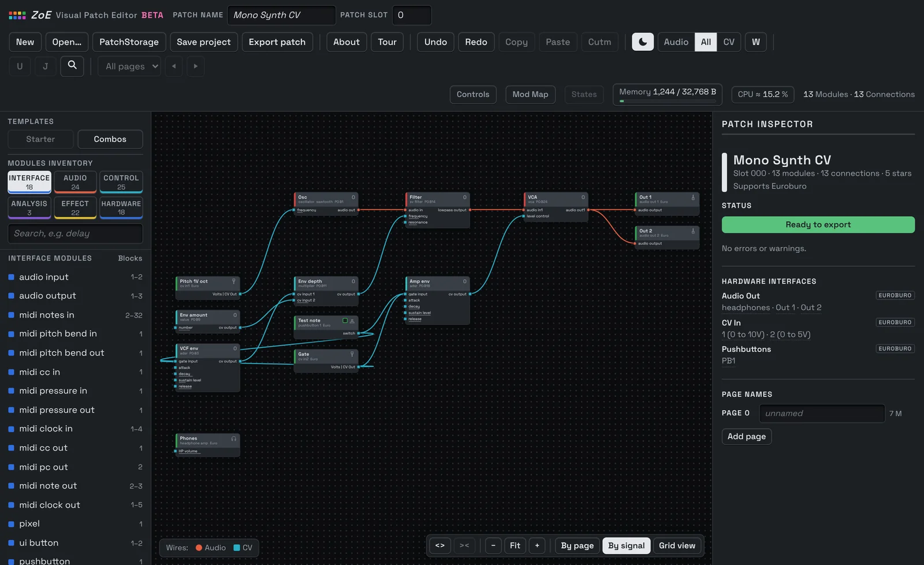Zoom out with the minus button
Image resolution: width=924 pixels, height=565 pixels.
(493, 545)
